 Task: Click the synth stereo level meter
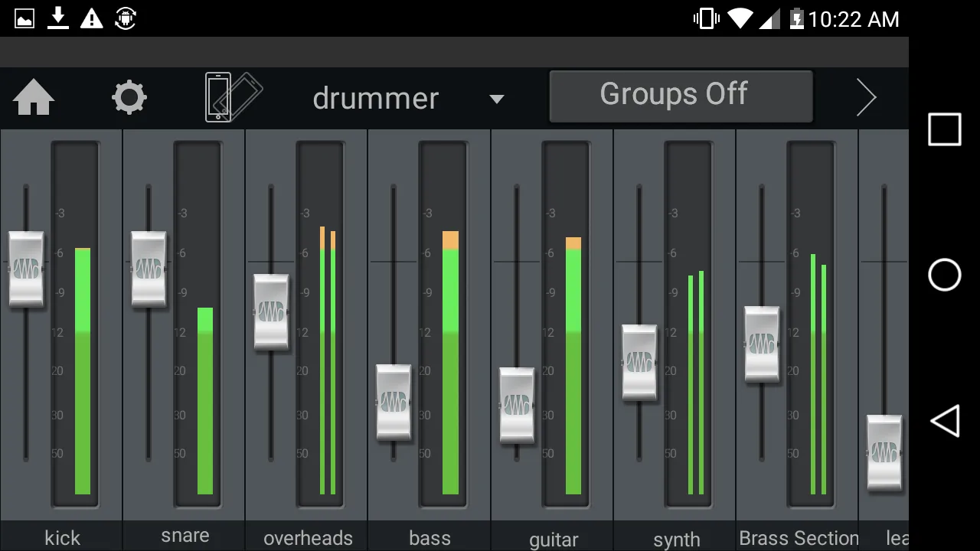[688, 324]
